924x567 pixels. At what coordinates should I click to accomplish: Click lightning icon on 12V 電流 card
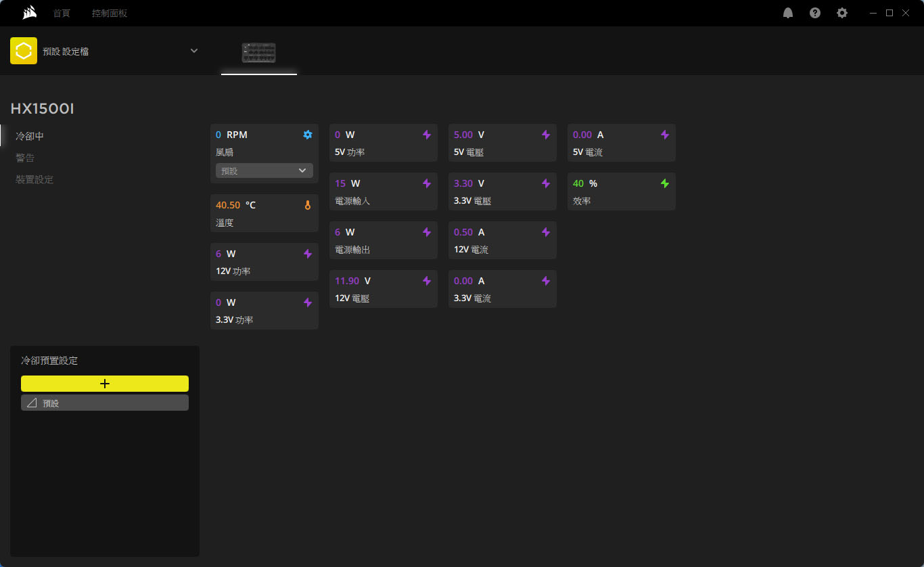[x=546, y=232]
